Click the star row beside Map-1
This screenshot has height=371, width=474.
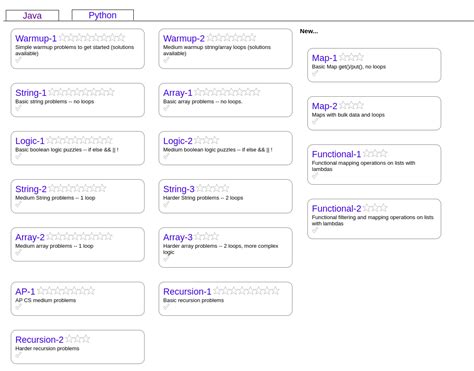[x=352, y=57]
